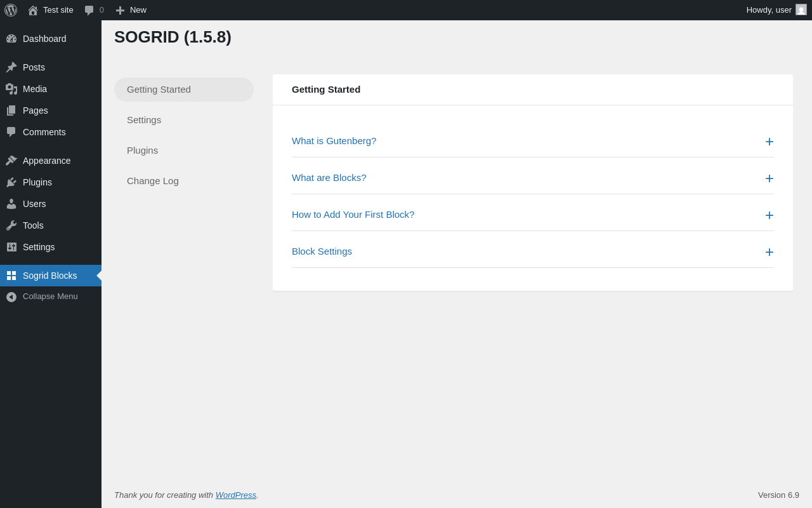Image resolution: width=812 pixels, height=508 pixels.
Task: Click the WordPress logo icon
Action: coord(11,10)
